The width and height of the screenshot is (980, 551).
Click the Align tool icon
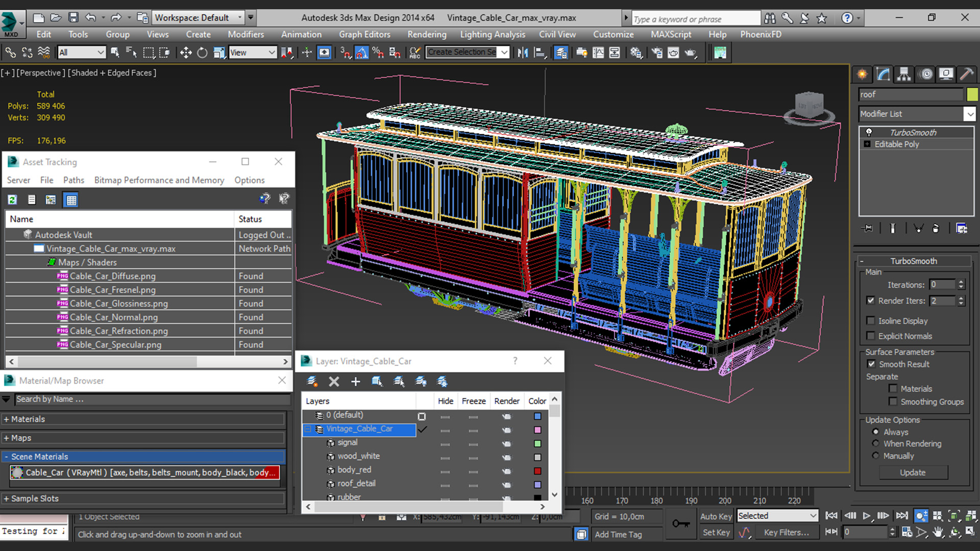click(x=540, y=53)
